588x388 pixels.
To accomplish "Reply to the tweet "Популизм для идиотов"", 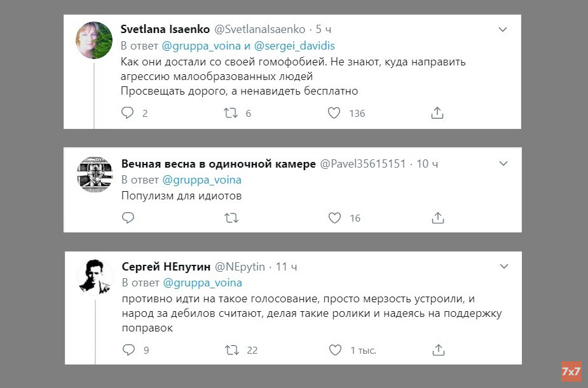I will (x=128, y=217).
